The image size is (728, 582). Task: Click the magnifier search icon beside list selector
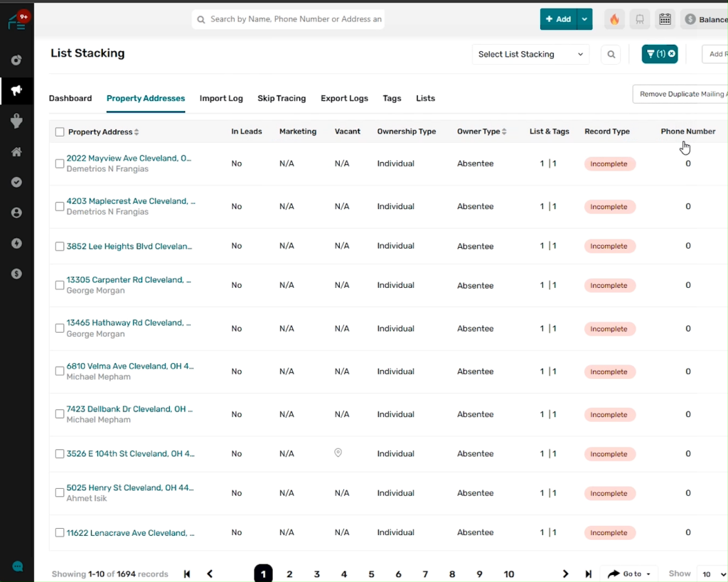click(x=611, y=54)
